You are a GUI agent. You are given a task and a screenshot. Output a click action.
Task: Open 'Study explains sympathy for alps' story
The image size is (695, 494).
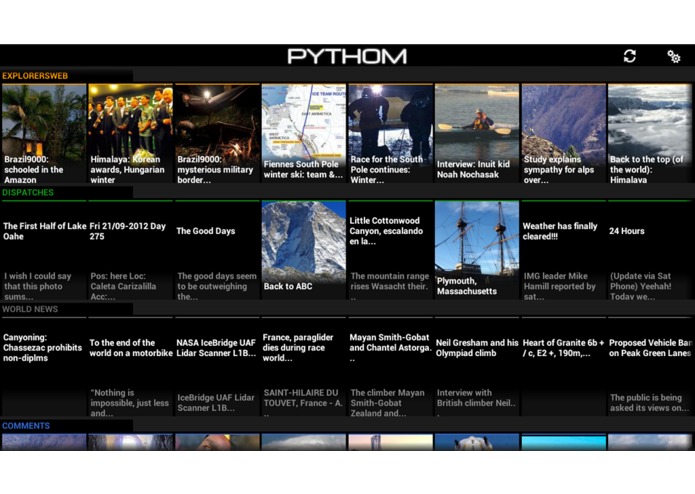pyautogui.click(x=564, y=133)
